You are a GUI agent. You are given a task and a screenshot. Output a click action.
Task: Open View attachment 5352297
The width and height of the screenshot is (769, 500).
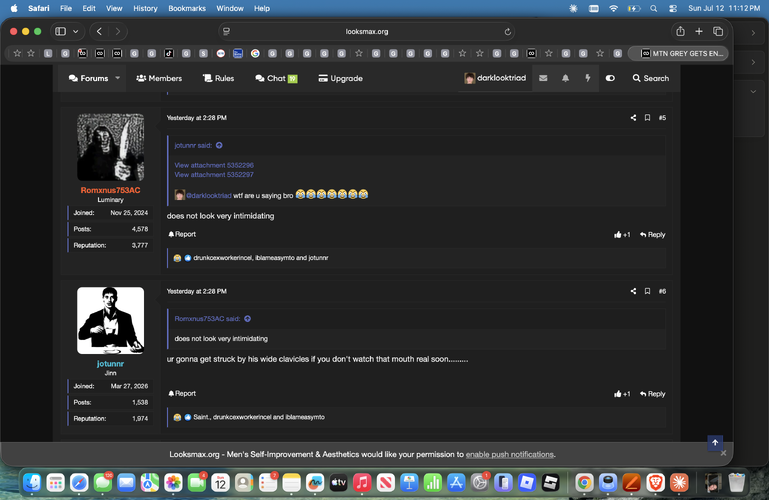point(214,175)
